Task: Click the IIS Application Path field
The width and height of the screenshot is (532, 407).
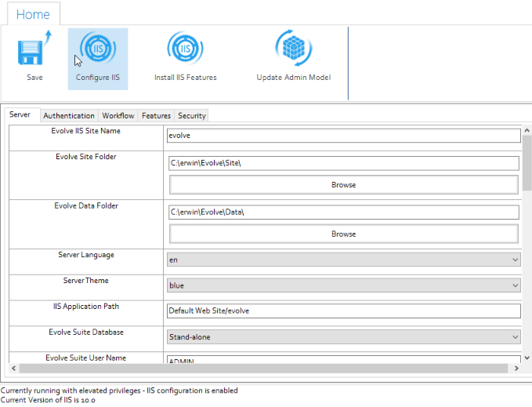Action: click(x=343, y=311)
